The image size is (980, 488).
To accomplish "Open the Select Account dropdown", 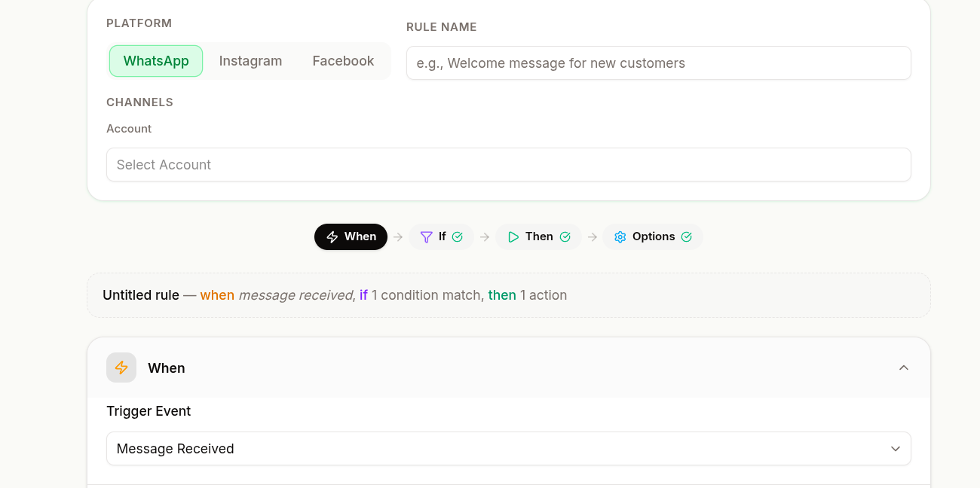I will [509, 165].
